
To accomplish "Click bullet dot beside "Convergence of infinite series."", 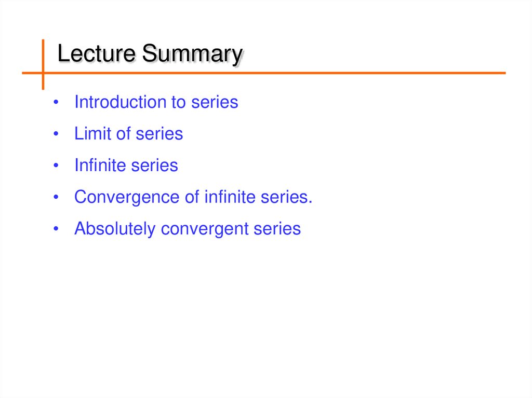I will pos(55,198).
